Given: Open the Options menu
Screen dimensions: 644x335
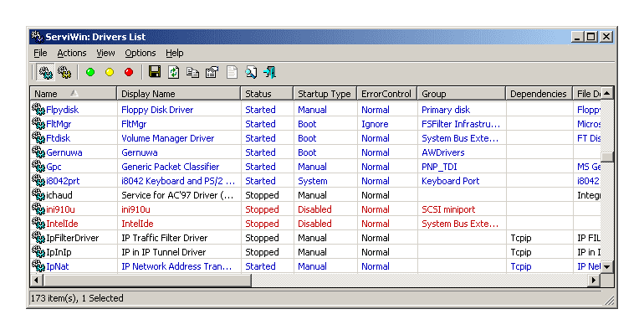Looking at the screenshot, I should [x=141, y=53].
